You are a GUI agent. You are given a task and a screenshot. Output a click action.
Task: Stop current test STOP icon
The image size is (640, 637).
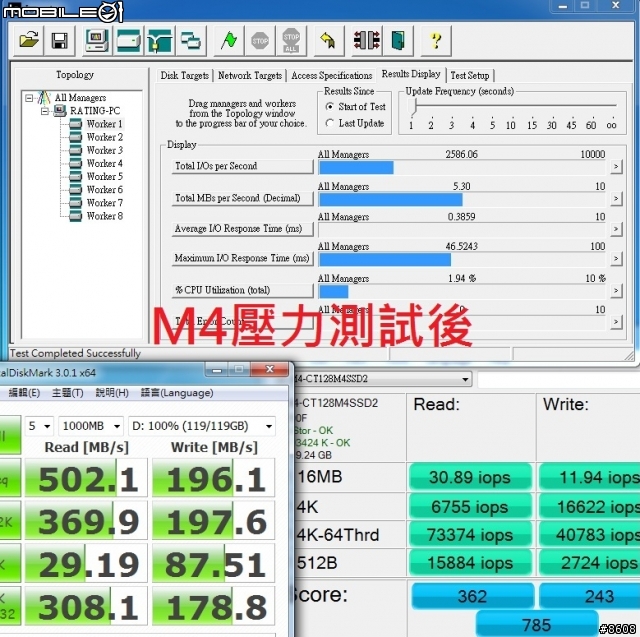(260, 41)
